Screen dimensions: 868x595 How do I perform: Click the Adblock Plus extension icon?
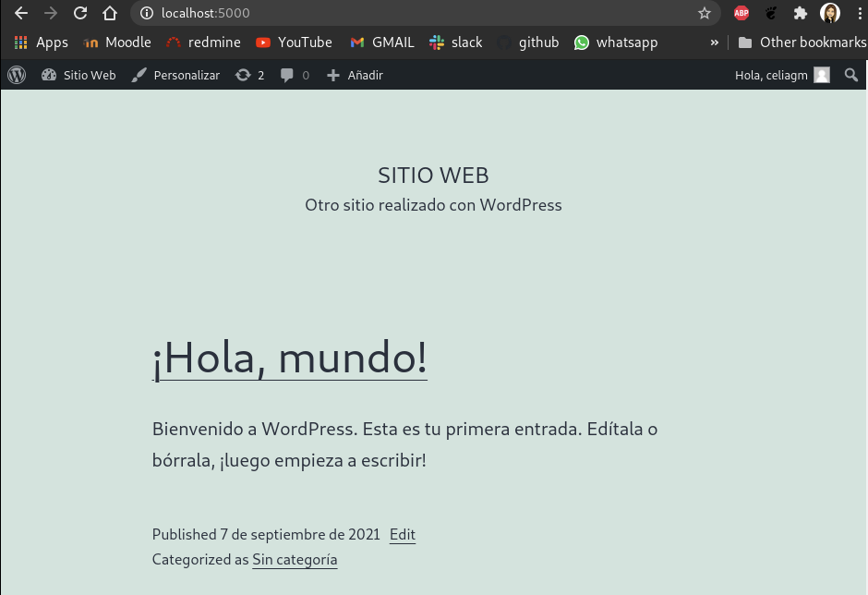(741, 13)
